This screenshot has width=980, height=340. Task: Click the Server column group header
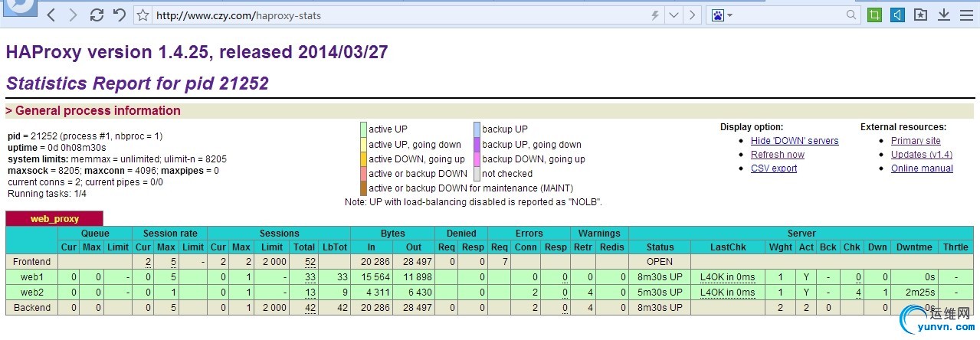(x=801, y=234)
